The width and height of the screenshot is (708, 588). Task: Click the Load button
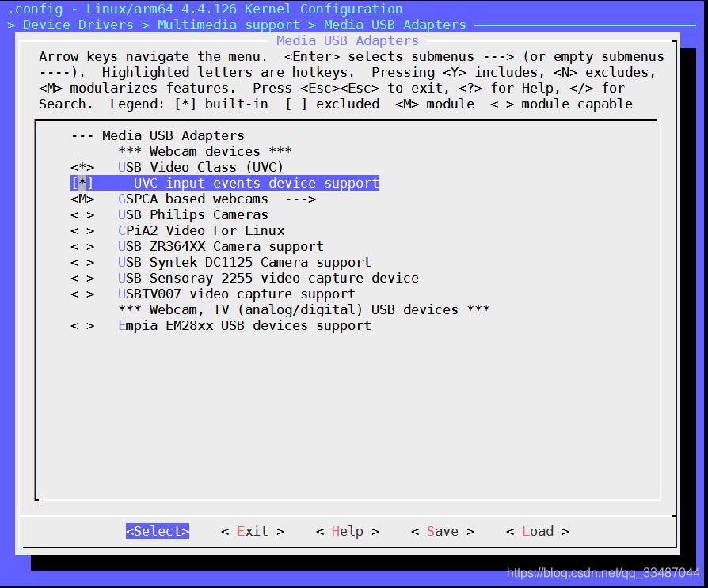(x=538, y=531)
